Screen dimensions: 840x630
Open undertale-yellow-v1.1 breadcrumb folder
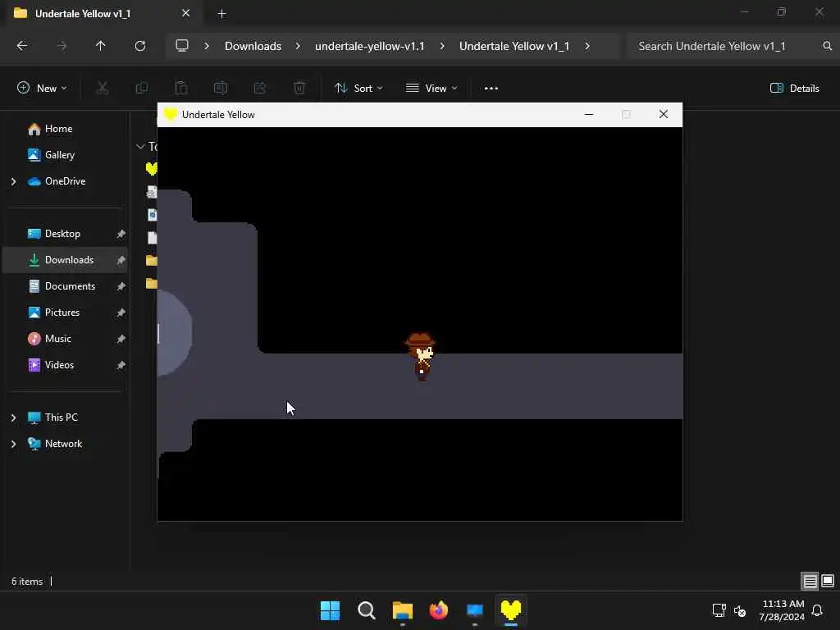pos(370,46)
